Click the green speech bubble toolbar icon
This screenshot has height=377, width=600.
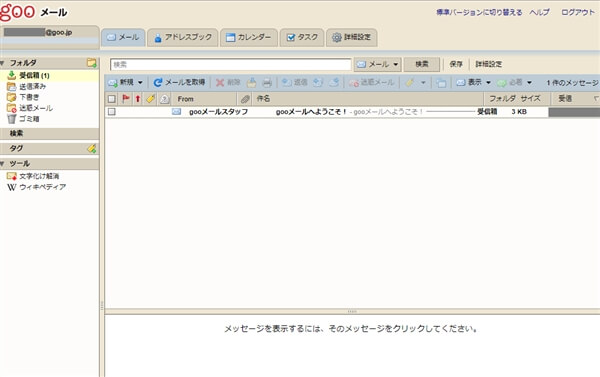pos(502,83)
